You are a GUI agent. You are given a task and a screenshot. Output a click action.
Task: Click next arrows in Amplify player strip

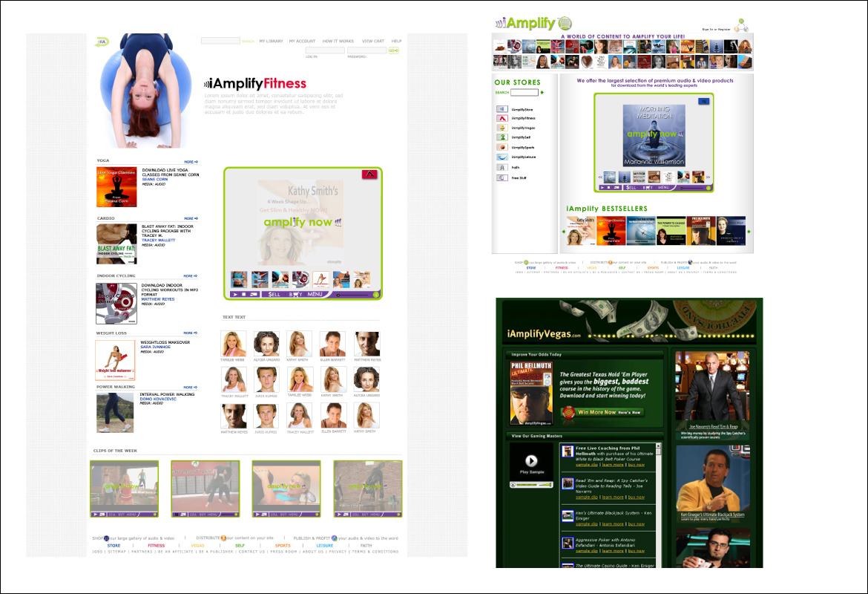(x=708, y=177)
